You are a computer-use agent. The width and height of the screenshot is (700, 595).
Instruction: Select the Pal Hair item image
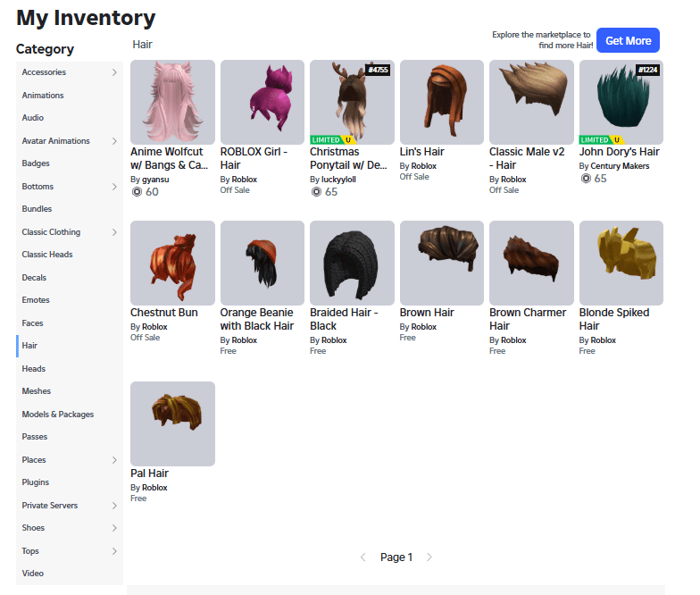coord(172,423)
